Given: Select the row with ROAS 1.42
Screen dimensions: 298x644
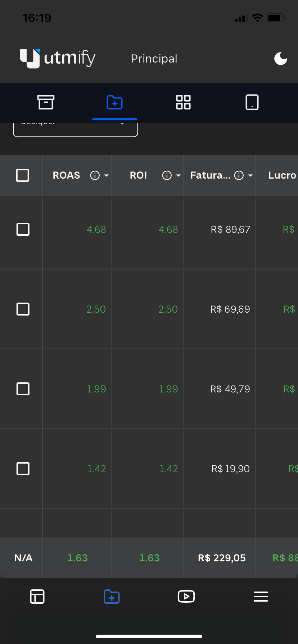Looking at the screenshot, I should pos(23,469).
